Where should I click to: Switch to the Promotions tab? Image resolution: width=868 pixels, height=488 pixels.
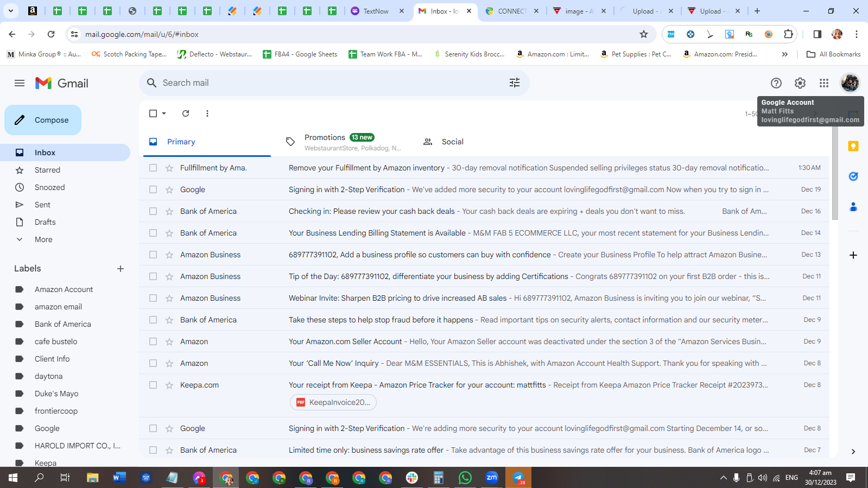coord(344,142)
